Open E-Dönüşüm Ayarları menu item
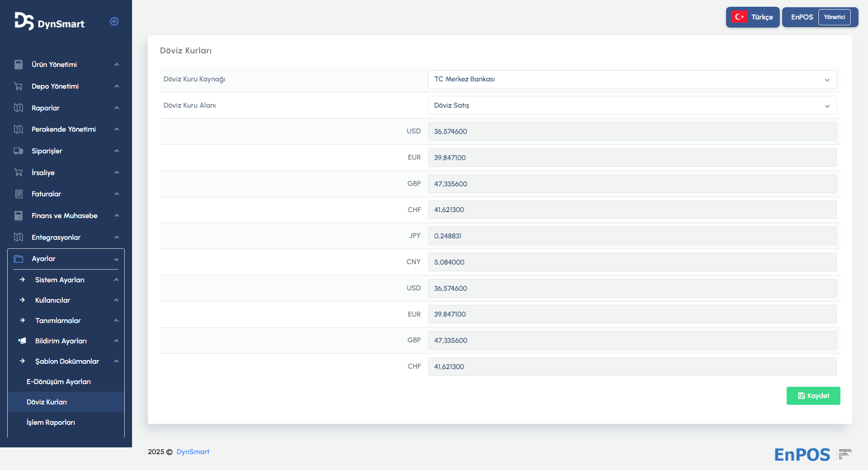Viewport: 868px width, 470px height. (59, 382)
